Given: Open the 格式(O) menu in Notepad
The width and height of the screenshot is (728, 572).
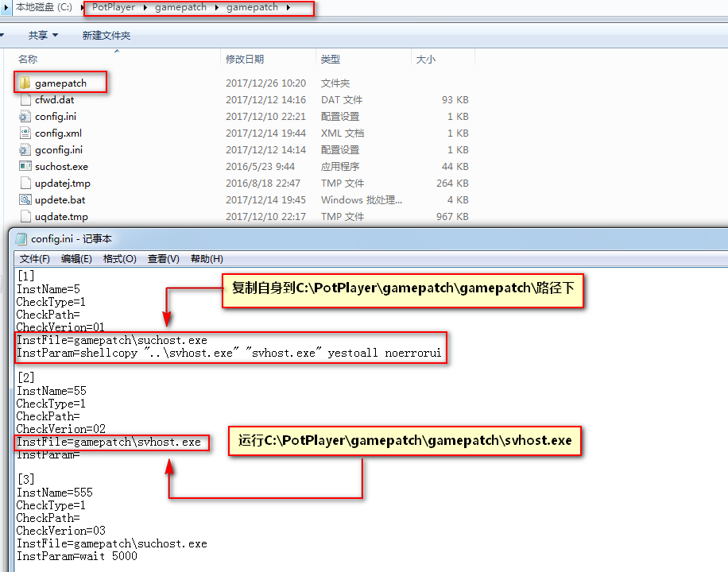Looking at the screenshot, I should pos(119,259).
